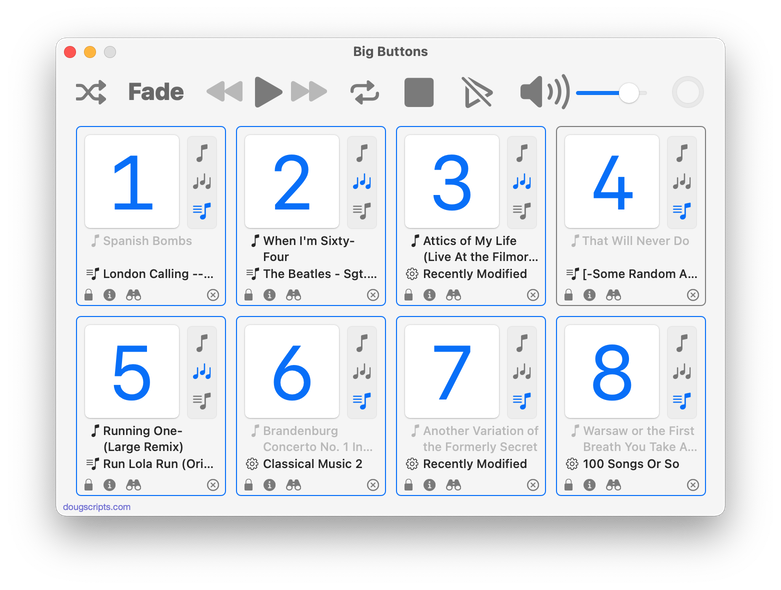Show info for That Will Never Do card

[x=589, y=295]
